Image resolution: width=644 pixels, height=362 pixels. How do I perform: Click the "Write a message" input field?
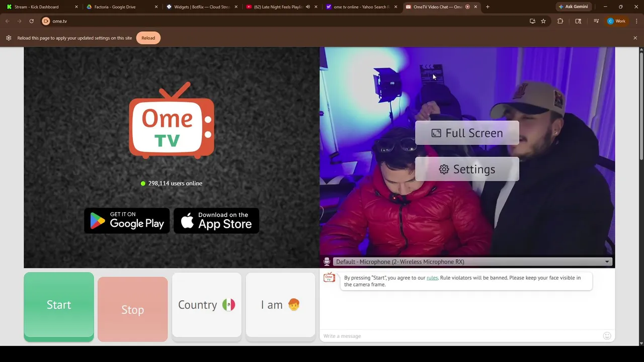(x=460, y=336)
